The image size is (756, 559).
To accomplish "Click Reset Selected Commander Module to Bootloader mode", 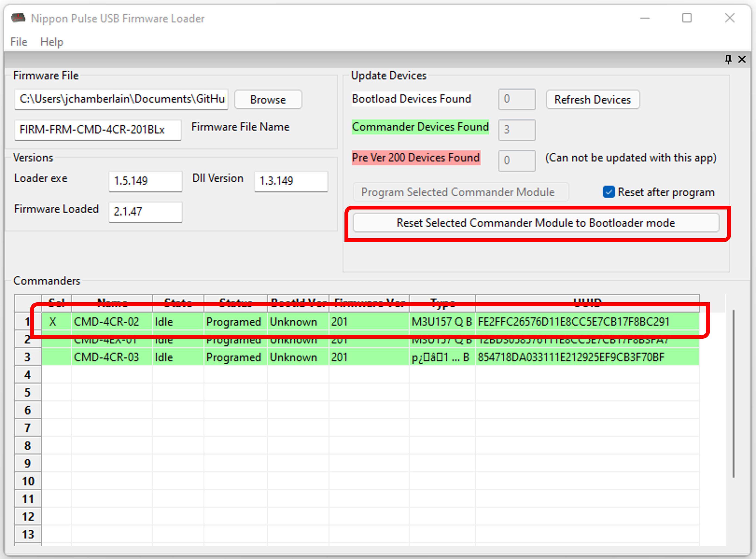I will pos(536,223).
